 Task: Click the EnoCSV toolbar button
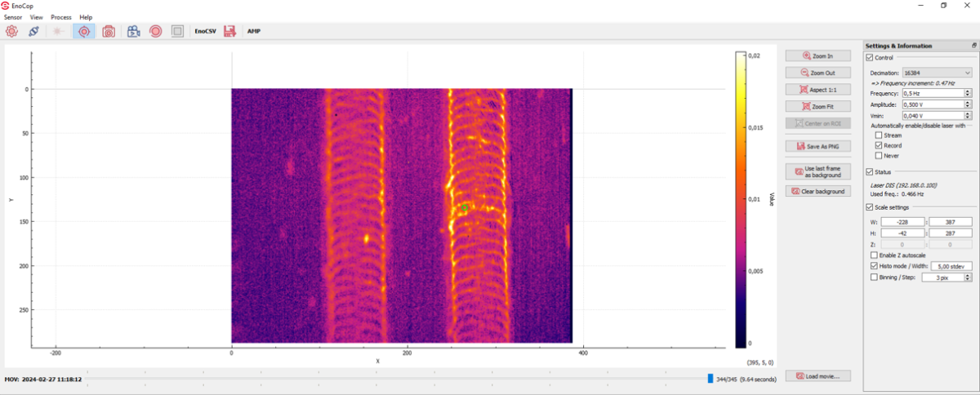click(204, 31)
